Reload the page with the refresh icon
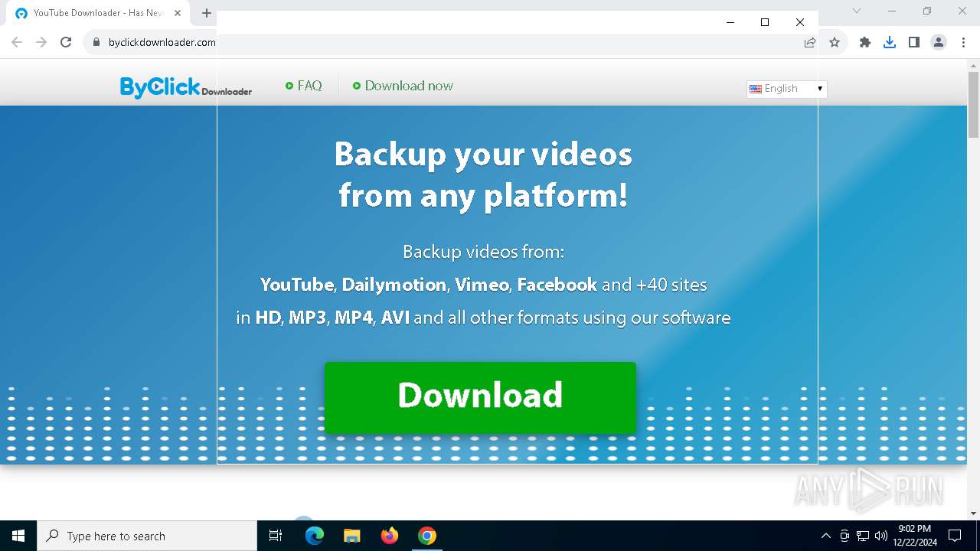980x551 pixels. click(66, 42)
